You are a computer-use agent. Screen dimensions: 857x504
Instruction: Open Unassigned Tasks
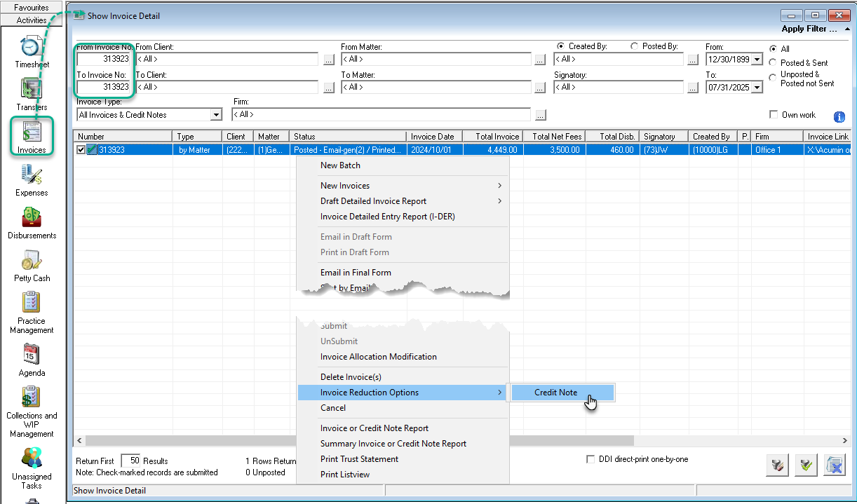coord(32,469)
